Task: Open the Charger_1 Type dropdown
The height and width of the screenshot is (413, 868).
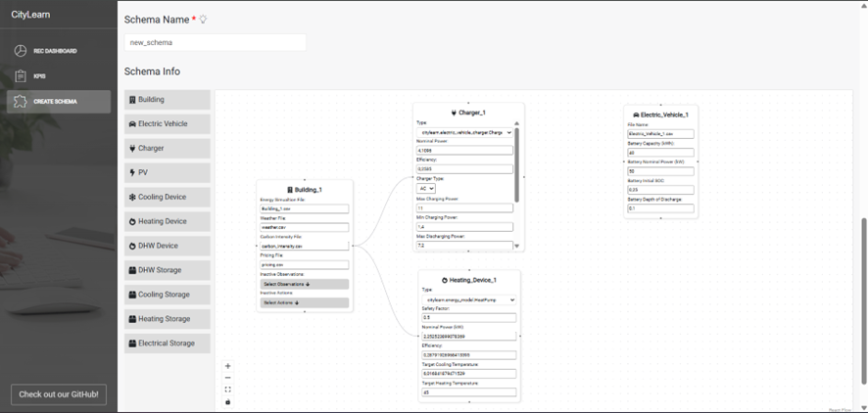Action: (x=464, y=132)
